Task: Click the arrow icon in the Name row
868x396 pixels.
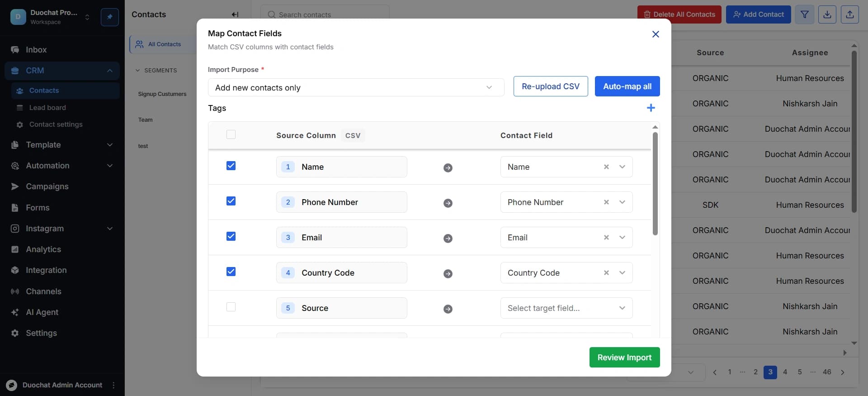Action: pos(448,168)
